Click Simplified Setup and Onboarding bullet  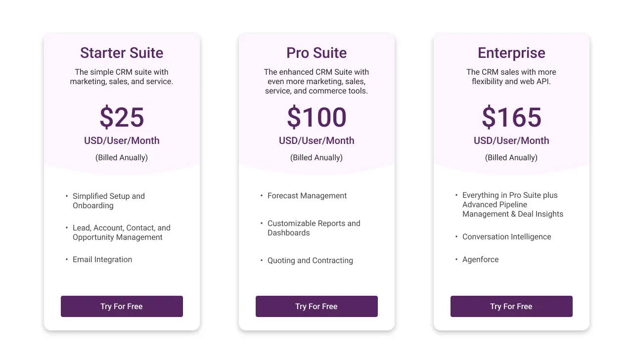(109, 201)
